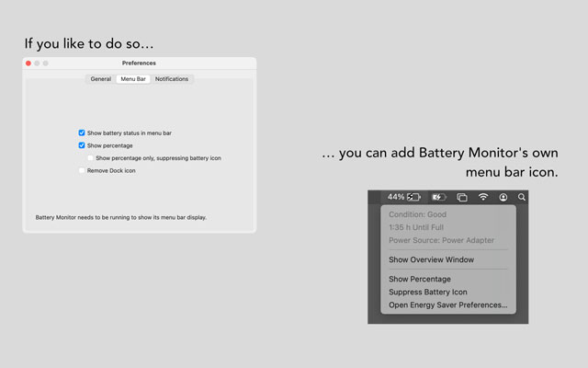
Task: Select Show Percentage in dropdown menu
Action: pyautogui.click(x=448, y=279)
